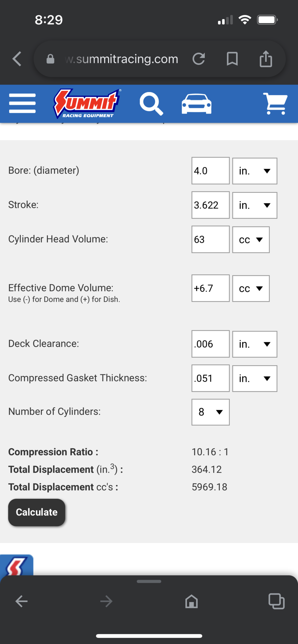Bookmark this page in browser
Viewport: 298px width, 644px height.
pyautogui.click(x=232, y=59)
